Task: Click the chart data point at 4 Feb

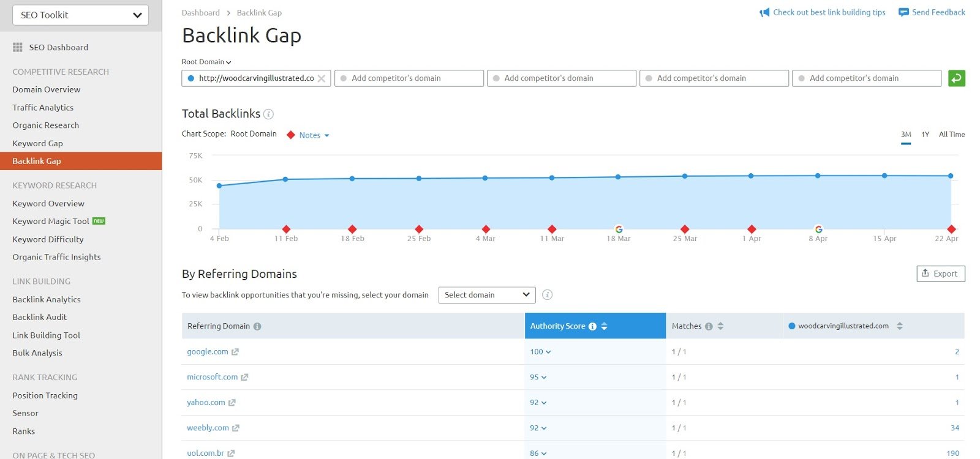Action: [x=219, y=185]
